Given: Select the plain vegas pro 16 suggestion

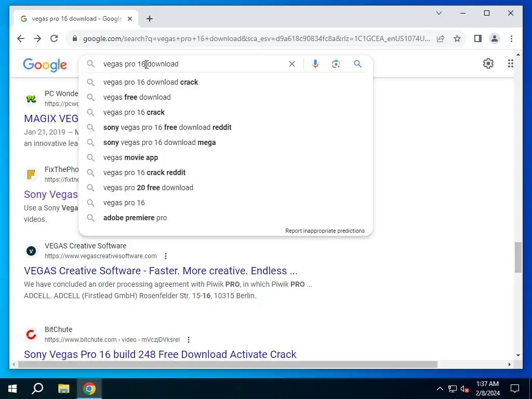Looking at the screenshot, I should coord(225,203).
